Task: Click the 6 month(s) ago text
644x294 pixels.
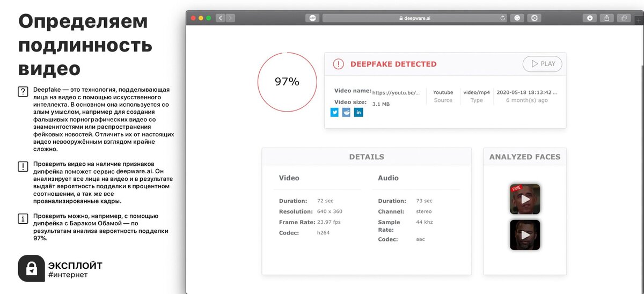Action: (x=527, y=100)
